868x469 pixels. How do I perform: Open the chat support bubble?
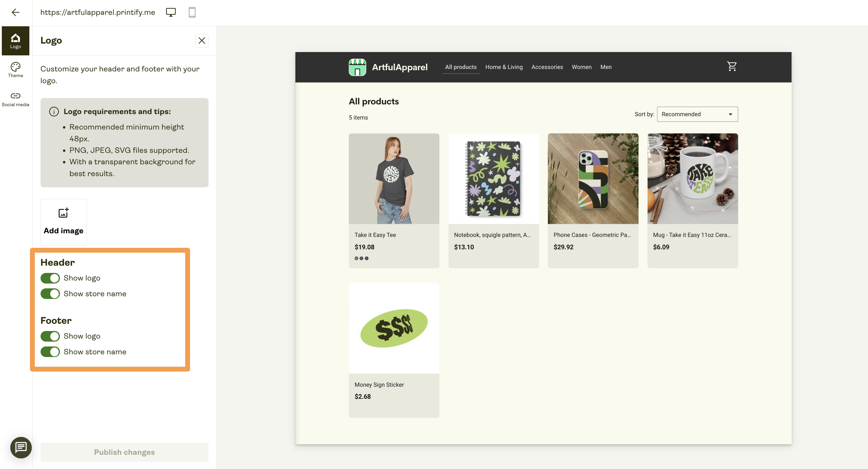(21, 448)
